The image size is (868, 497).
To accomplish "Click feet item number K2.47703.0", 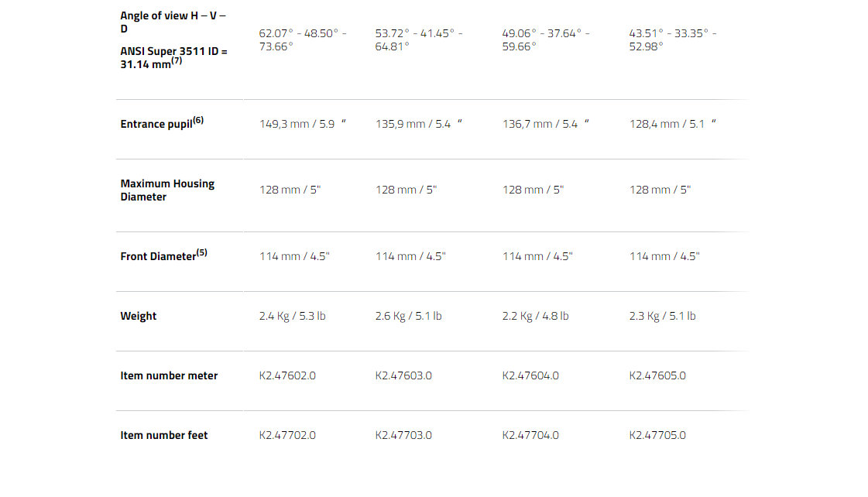I will tap(403, 436).
